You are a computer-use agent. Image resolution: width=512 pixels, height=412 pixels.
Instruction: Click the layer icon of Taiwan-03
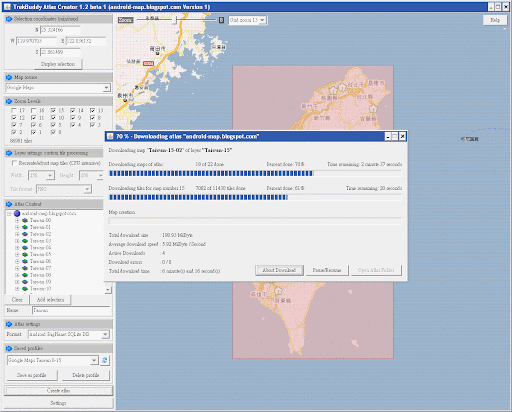click(25, 241)
